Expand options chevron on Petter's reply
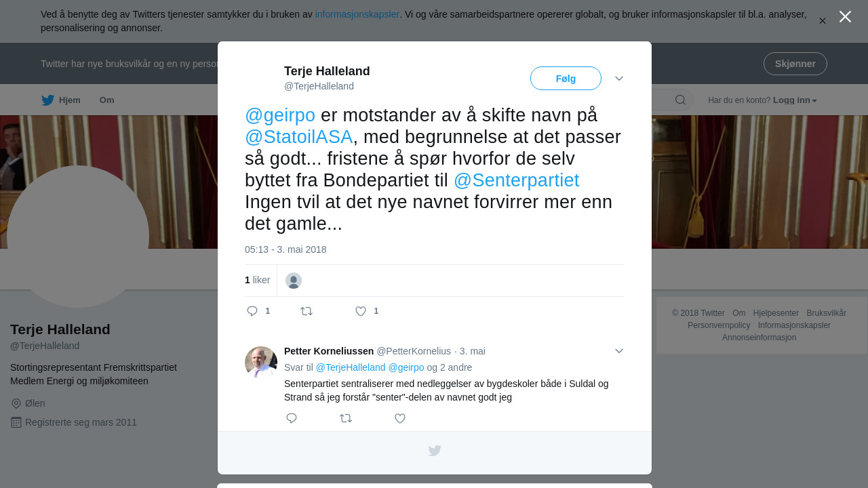Viewport: 868px width, 488px height. coord(619,351)
